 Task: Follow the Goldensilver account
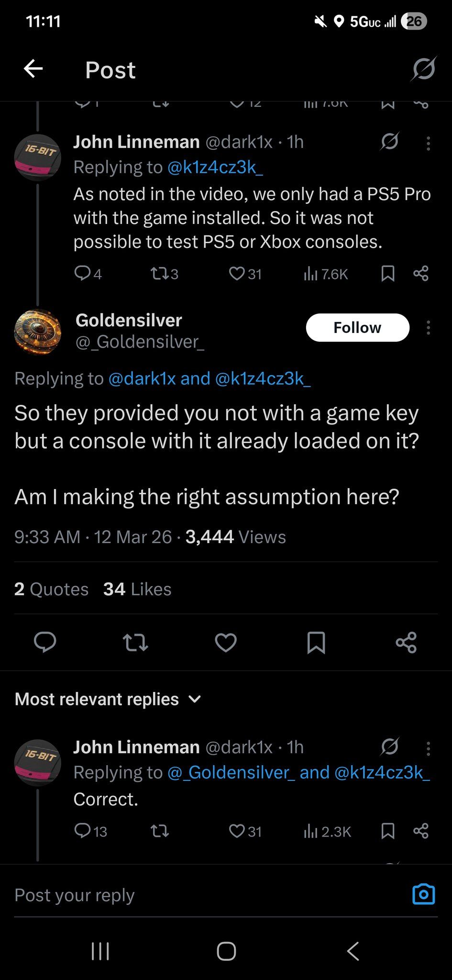357,328
